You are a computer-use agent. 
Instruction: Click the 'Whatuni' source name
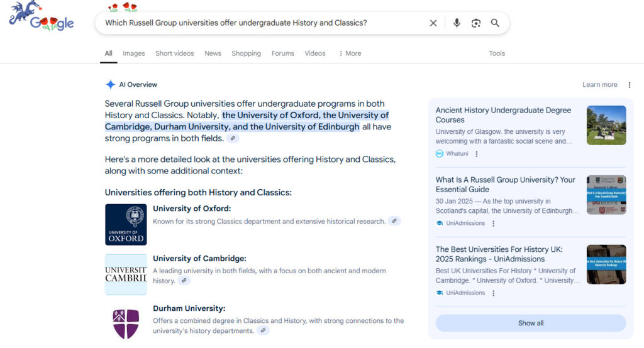pyautogui.click(x=457, y=153)
